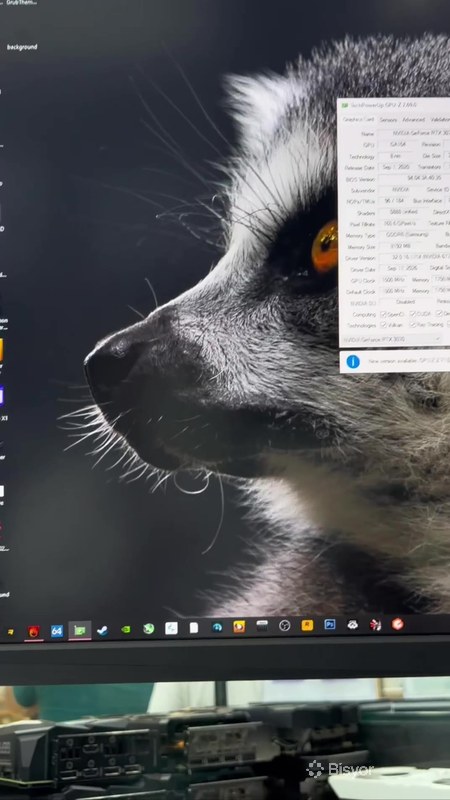Switch to the Sensors tab

tap(388, 120)
